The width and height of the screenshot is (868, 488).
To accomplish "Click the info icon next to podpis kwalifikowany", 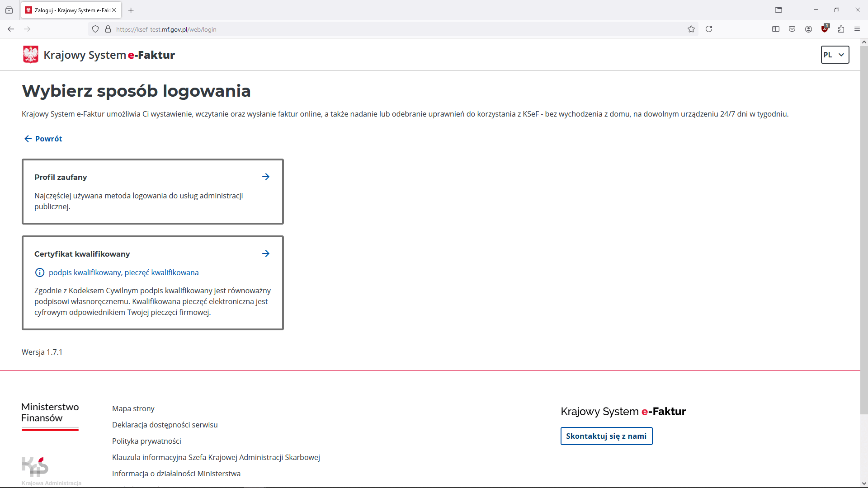I will coord(40,272).
